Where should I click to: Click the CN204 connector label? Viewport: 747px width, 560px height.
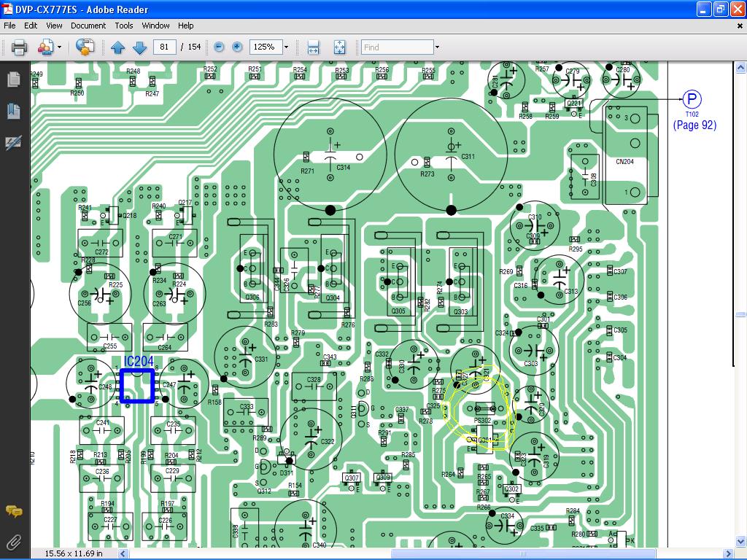click(x=624, y=162)
